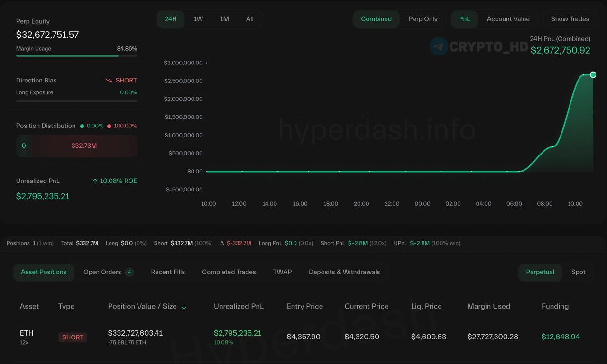Switch to the Completed Trades tab
This screenshot has height=364, width=607.
[x=229, y=272]
